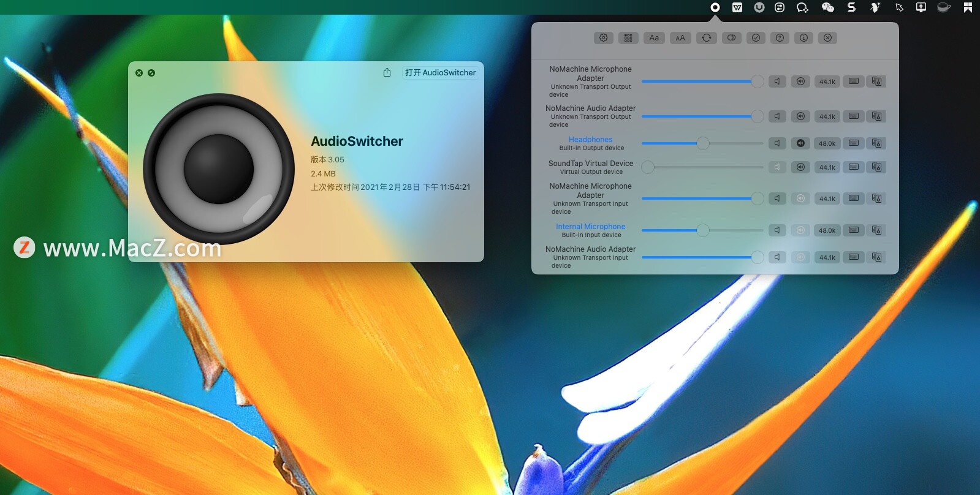The image size is (980, 495).
Task: Click the checkmark circle toolbar icon
Action: [x=756, y=38]
